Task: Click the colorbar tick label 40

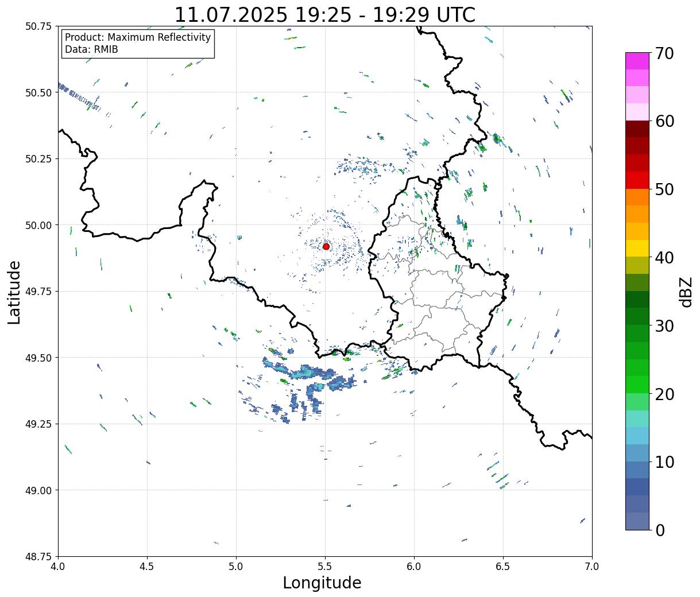Action: 664,258
